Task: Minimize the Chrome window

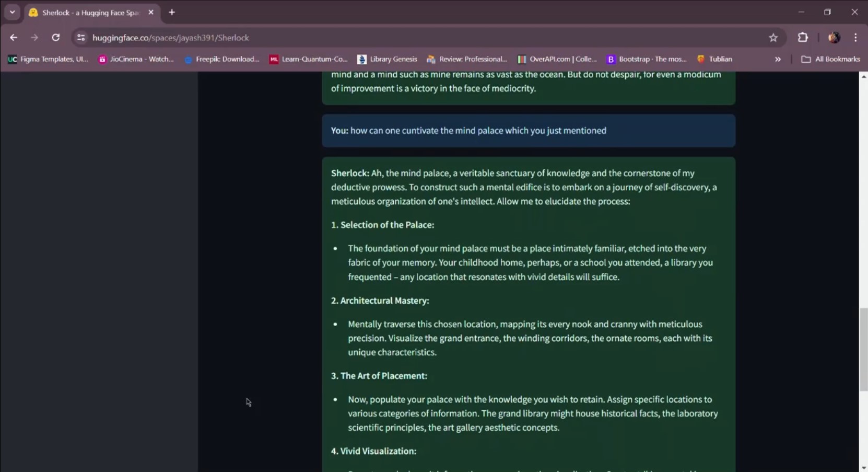Action: click(801, 12)
